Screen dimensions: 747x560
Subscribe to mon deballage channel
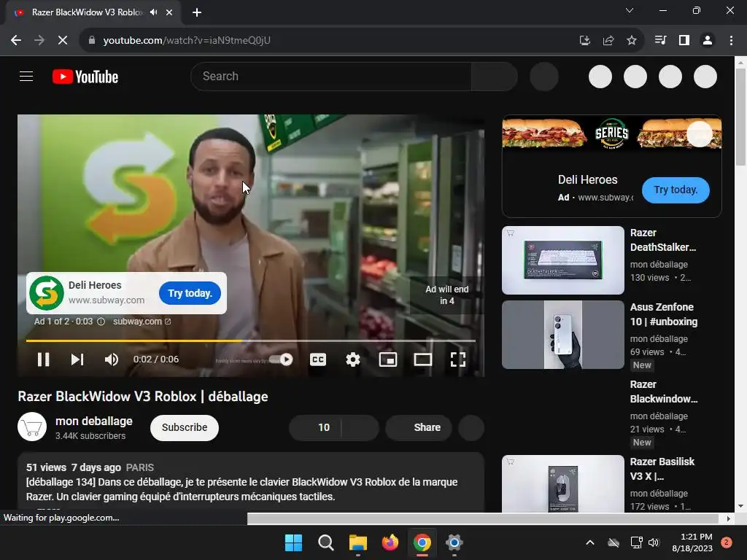point(185,427)
